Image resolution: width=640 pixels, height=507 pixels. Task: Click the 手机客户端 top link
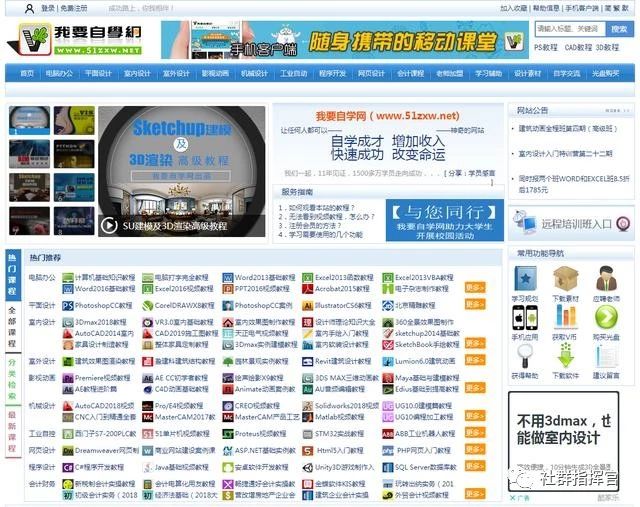pos(581,8)
